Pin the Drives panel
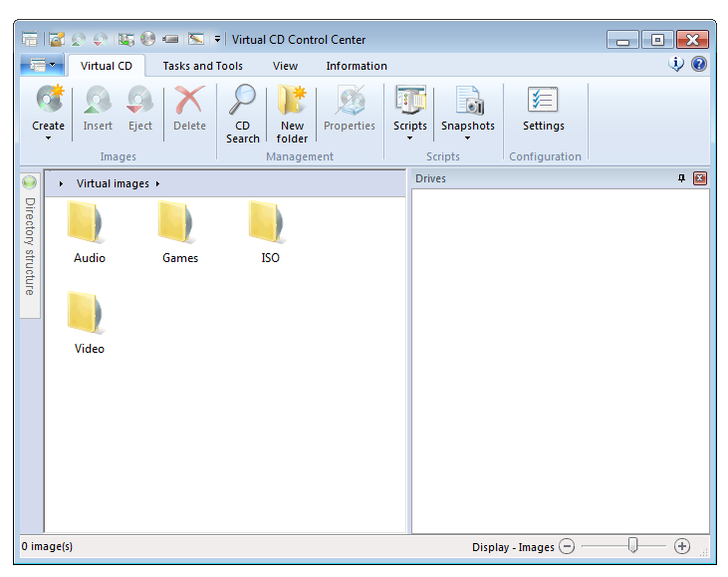Image resolution: width=728 pixels, height=577 pixels. point(681,178)
